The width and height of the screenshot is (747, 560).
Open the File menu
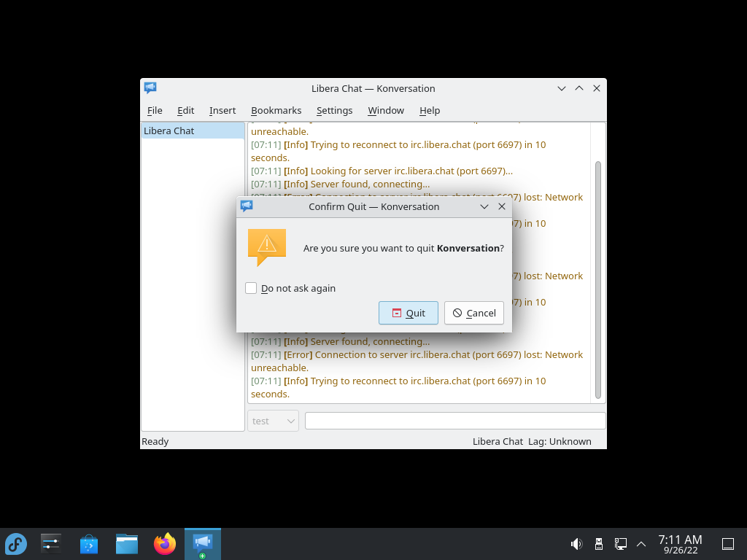click(x=155, y=111)
